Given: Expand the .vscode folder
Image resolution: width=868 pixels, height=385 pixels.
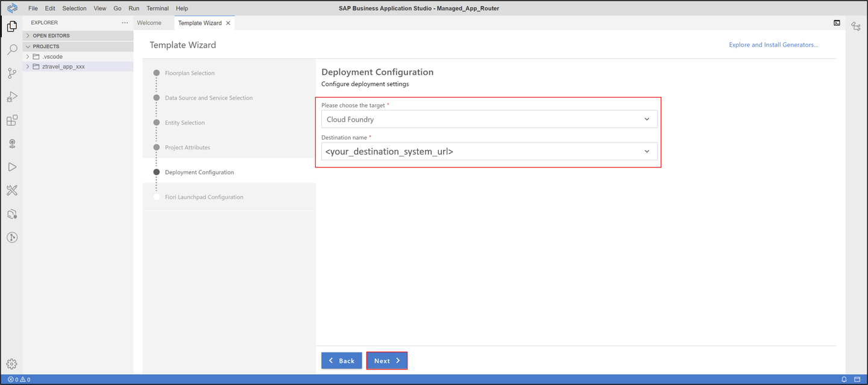Looking at the screenshot, I should pos(78,57).
